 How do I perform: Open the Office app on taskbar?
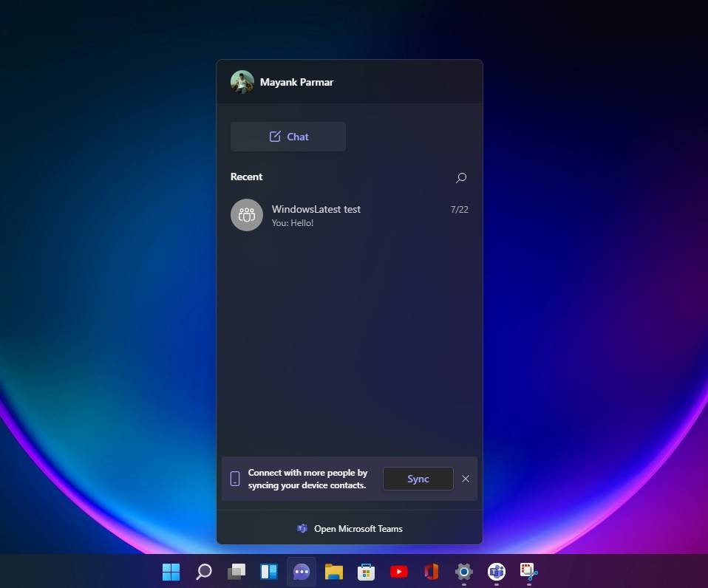[x=432, y=572]
